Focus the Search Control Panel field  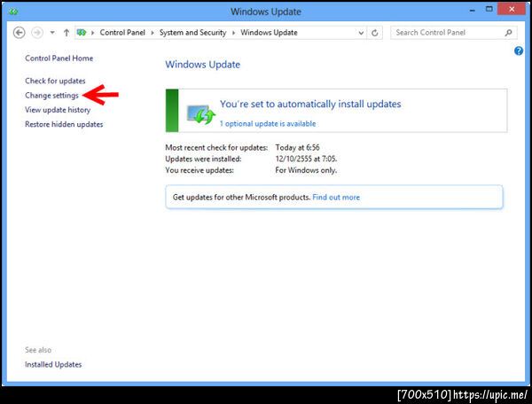[x=454, y=33]
